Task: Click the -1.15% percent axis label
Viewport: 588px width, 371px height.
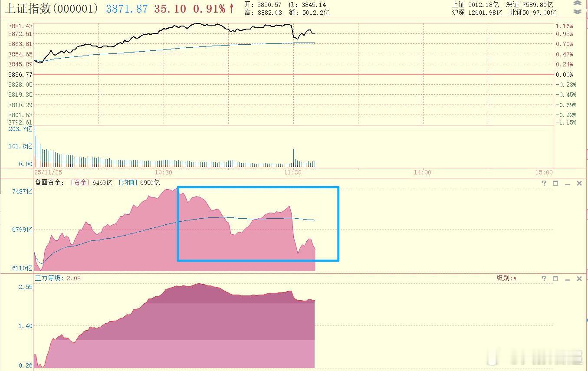Action: tap(566, 123)
